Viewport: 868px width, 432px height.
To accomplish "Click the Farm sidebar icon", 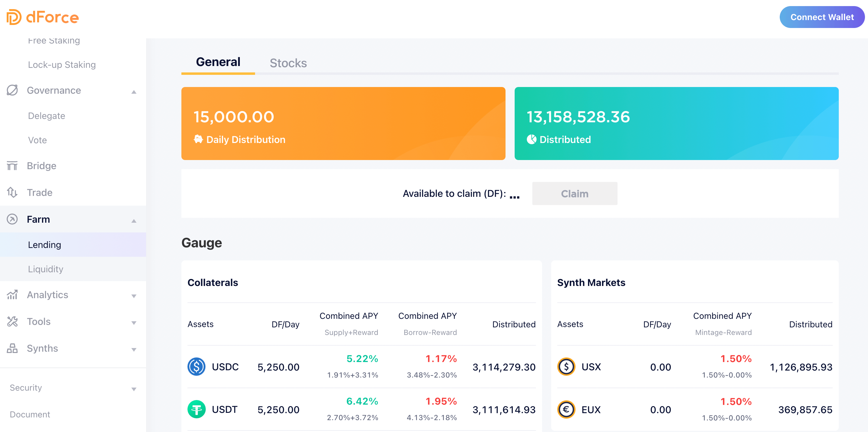I will tap(12, 219).
